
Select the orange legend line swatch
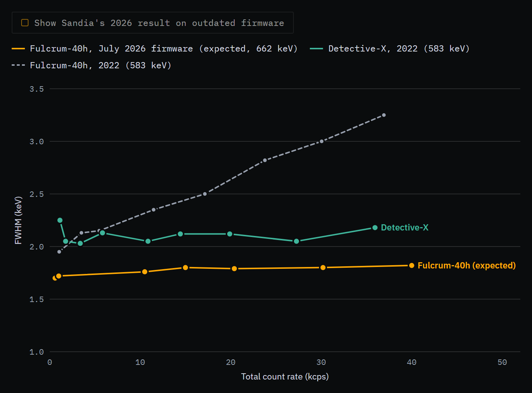pyautogui.click(x=18, y=49)
